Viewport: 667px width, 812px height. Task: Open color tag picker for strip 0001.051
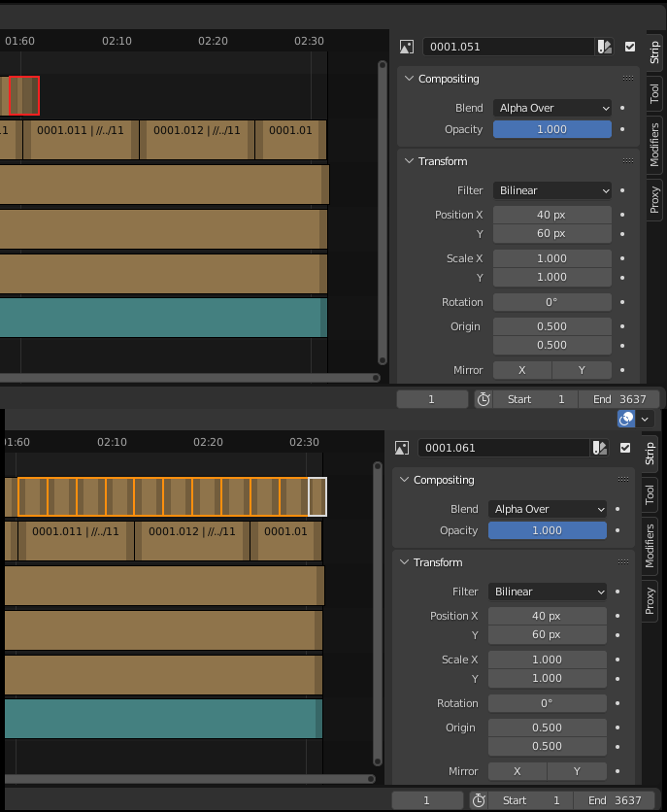coord(605,47)
